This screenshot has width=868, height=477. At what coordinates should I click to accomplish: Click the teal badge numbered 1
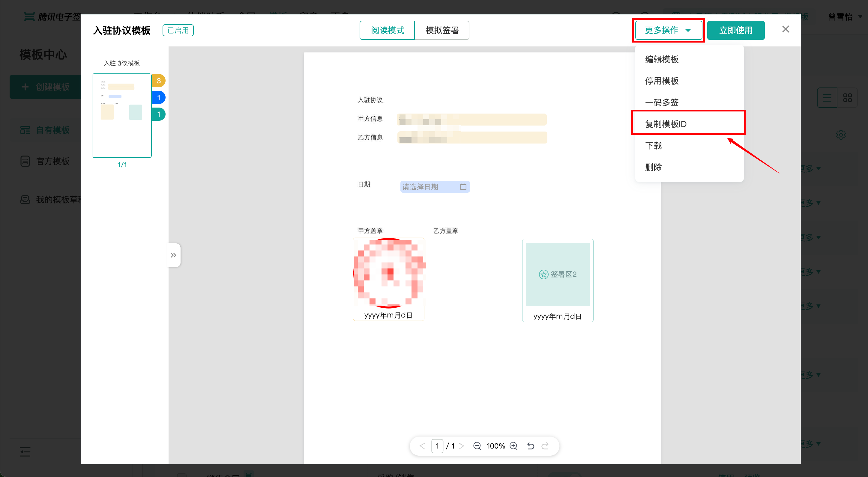(159, 114)
